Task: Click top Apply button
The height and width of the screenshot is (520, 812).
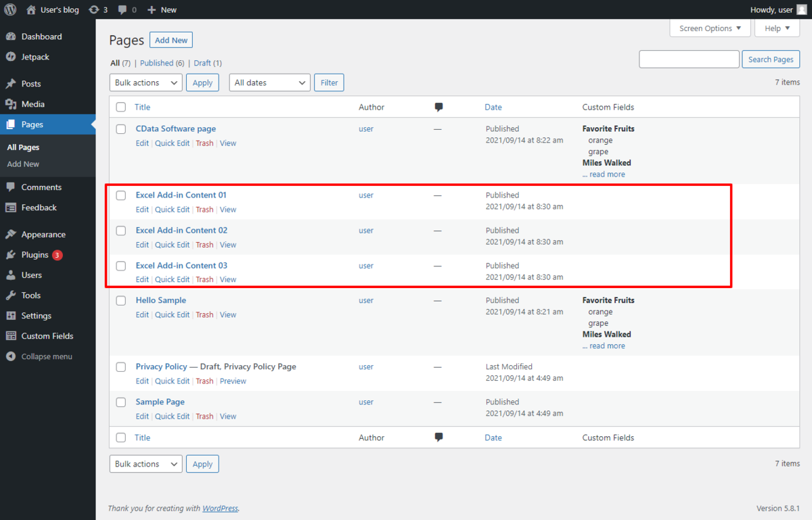Action: click(x=202, y=82)
